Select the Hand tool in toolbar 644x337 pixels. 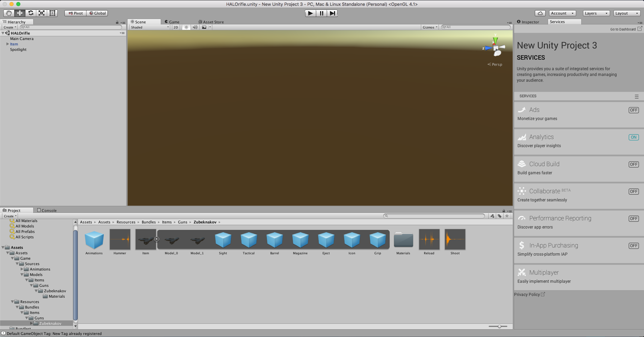9,13
